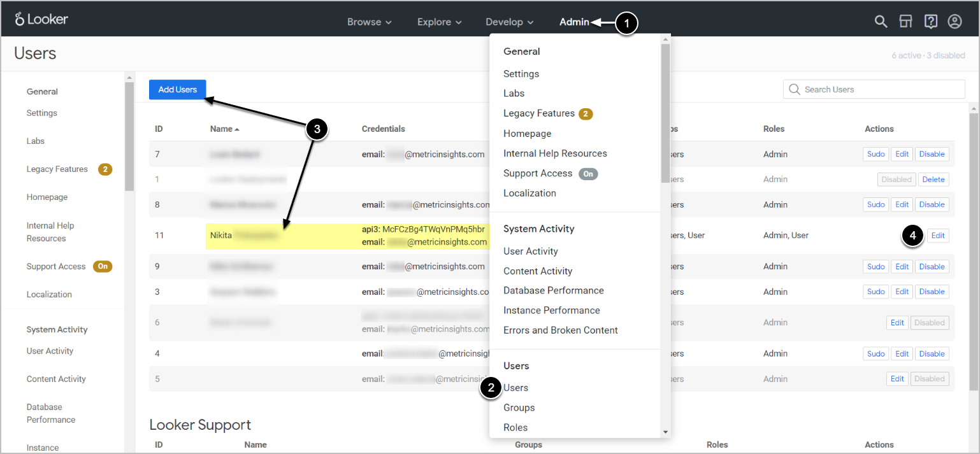
Task: Expand the Develop menu
Action: pyautogui.click(x=509, y=22)
